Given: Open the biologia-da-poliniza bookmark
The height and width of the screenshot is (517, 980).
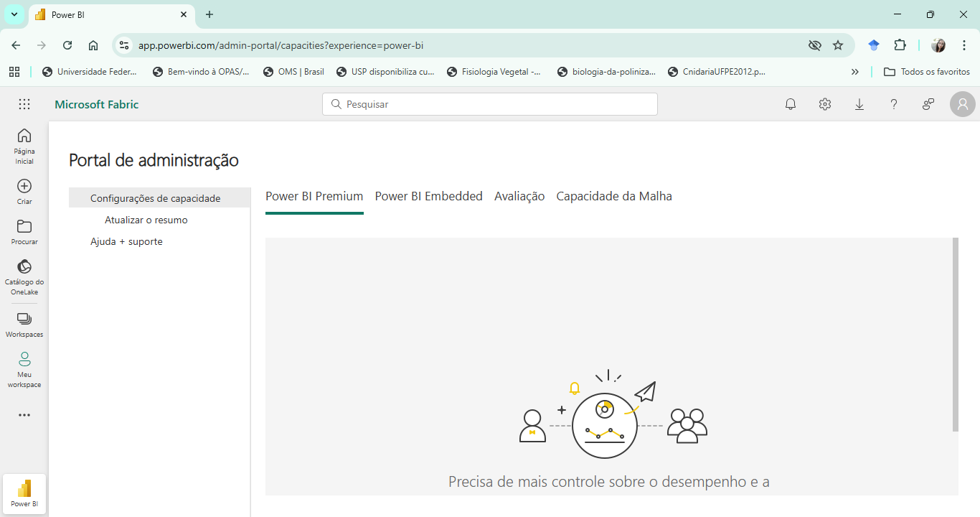Looking at the screenshot, I should pos(606,72).
